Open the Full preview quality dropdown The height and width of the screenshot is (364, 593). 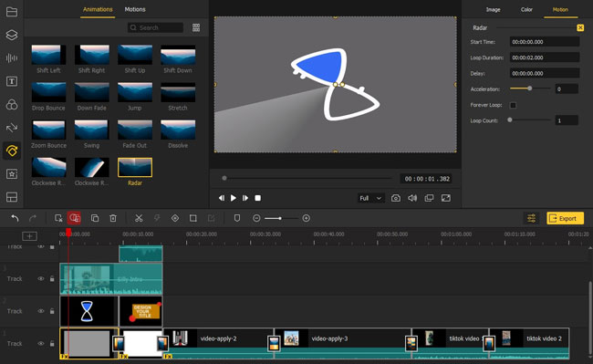(370, 198)
